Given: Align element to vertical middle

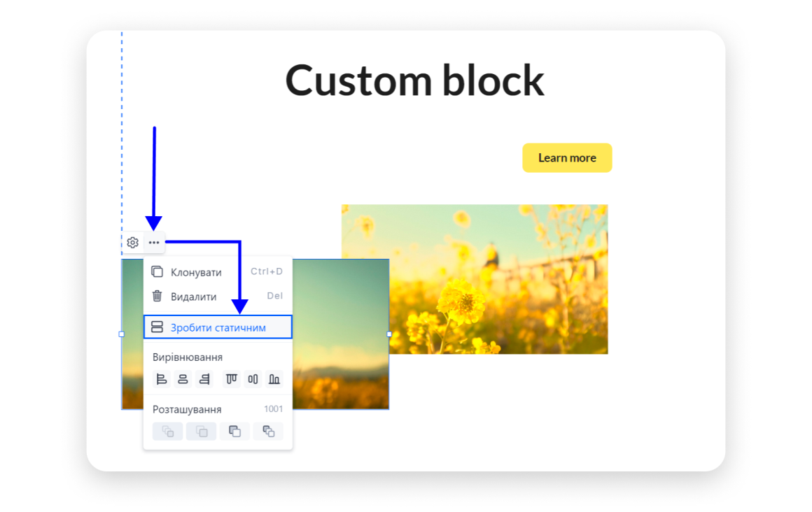Looking at the screenshot, I should click(253, 379).
